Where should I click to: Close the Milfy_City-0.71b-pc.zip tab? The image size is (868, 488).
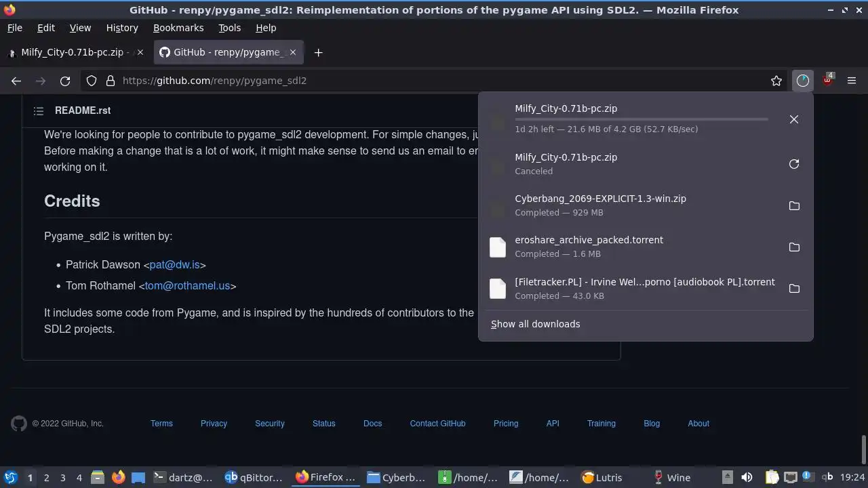[140, 52]
